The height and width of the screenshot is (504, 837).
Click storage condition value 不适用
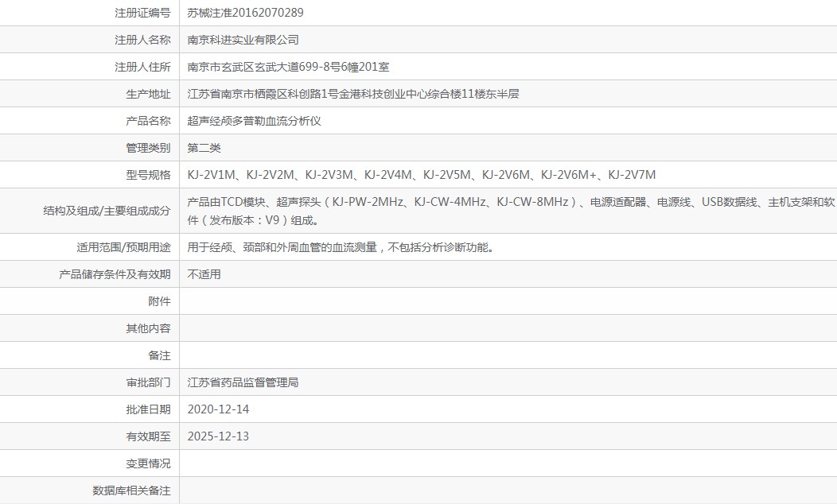pos(204,275)
